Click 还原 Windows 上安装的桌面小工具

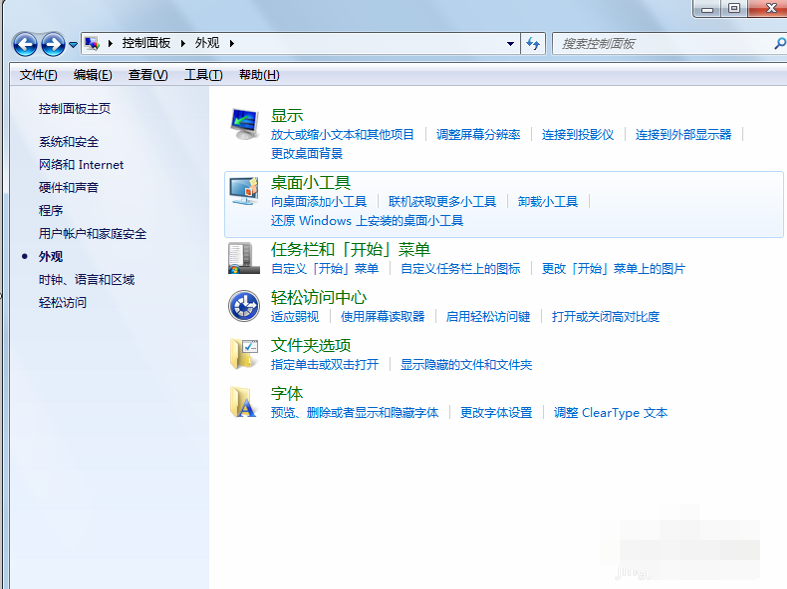pyautogui.click(x=367, y=221)
